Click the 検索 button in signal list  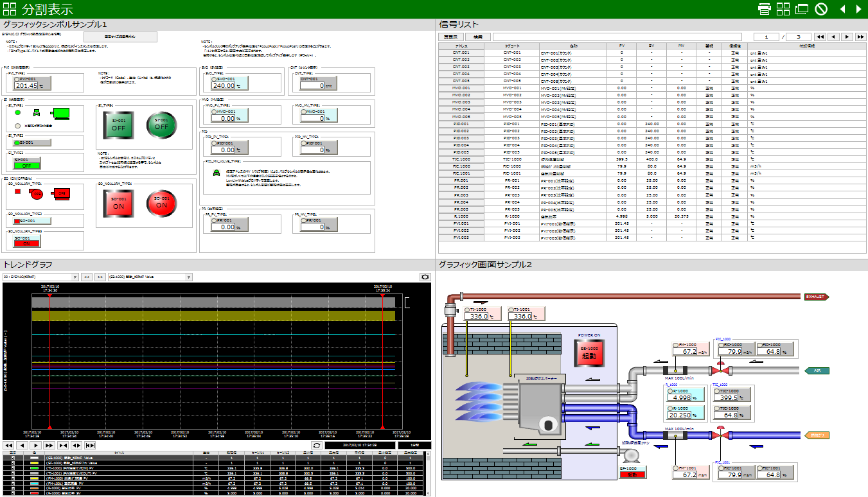coord(478,37)
